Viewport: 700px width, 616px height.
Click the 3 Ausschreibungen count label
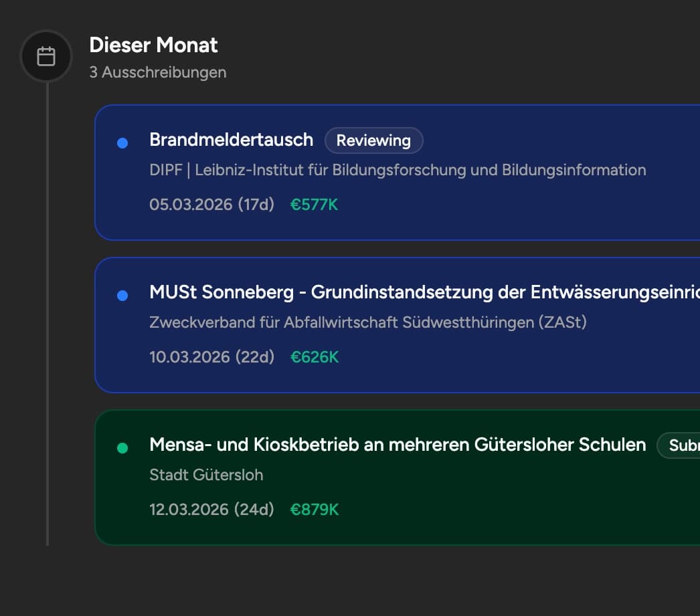pos(158,72)
